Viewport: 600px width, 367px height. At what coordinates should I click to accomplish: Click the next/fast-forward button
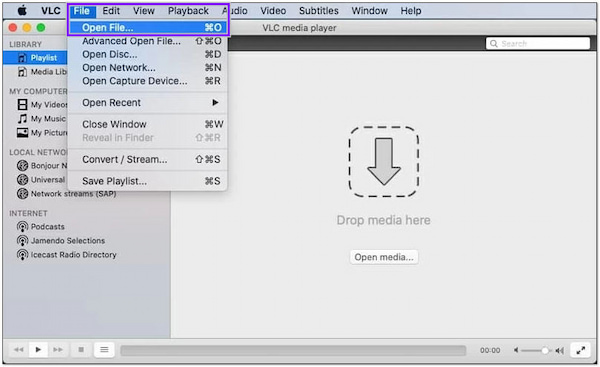pyautogui.click(x=58, y=349)
